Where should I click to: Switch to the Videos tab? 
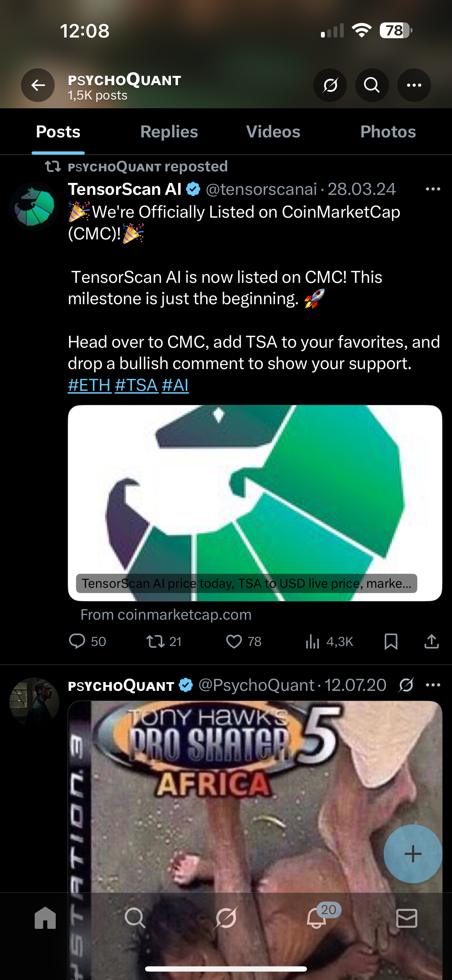(x=273, y=132)
